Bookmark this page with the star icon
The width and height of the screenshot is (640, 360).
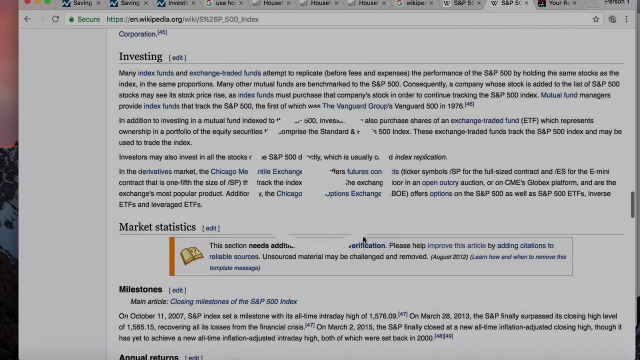pyautogui.click(x=596, y=19)
